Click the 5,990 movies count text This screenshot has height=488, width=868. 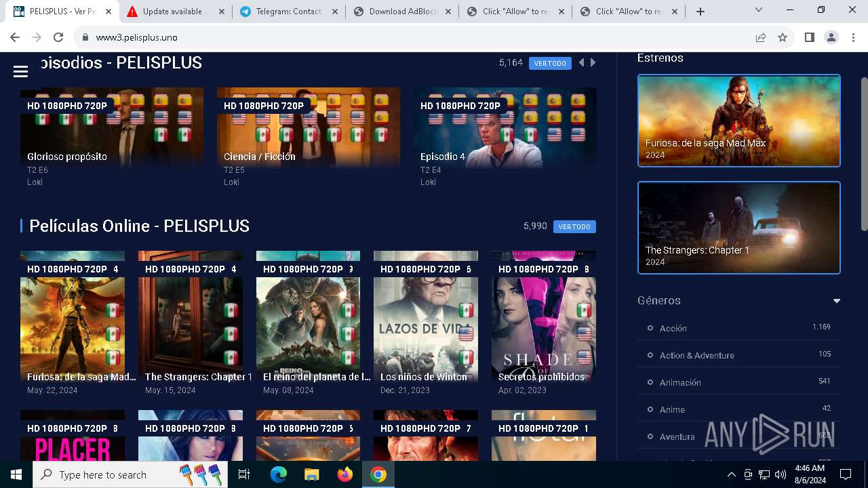click(535, 226)
